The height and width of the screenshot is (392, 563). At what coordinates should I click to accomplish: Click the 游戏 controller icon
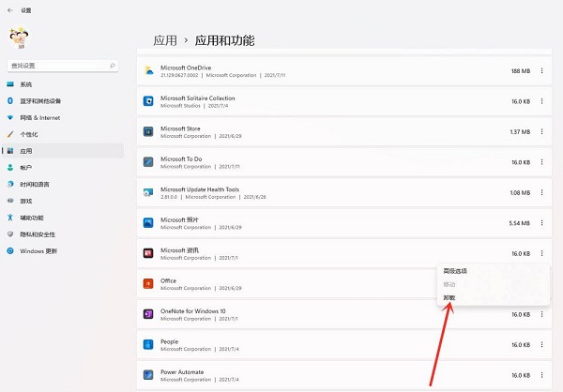[x=10, y=201]
